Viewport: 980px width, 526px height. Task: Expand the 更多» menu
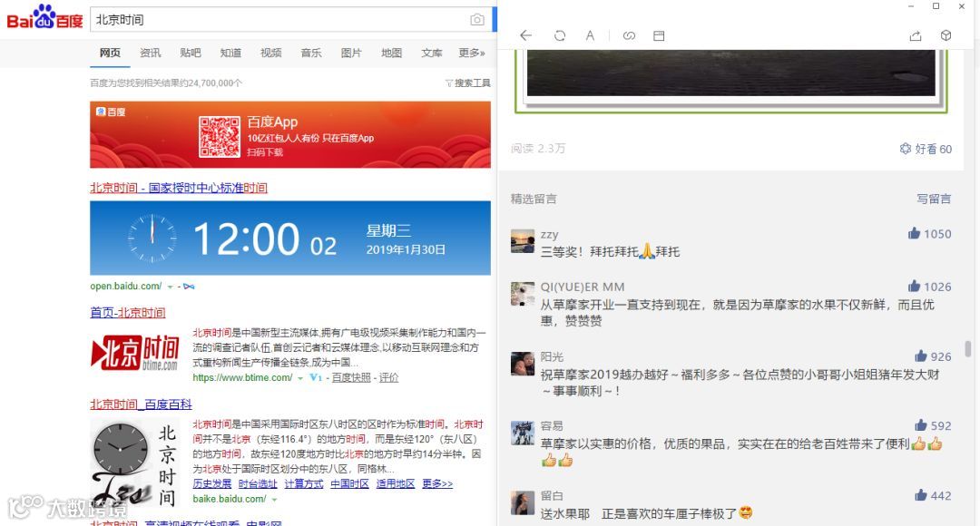click(x=472, y=54)
